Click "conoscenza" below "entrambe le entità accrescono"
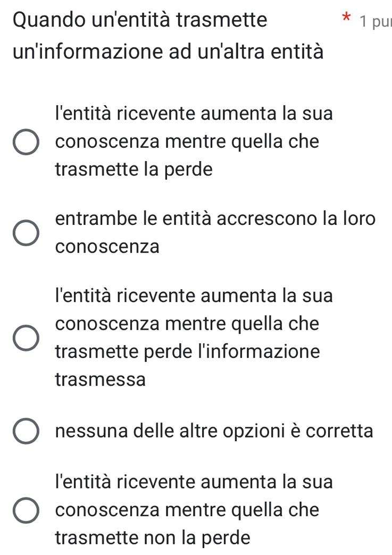The width and height of the screenshot is (392, 555). pos(107,247)
